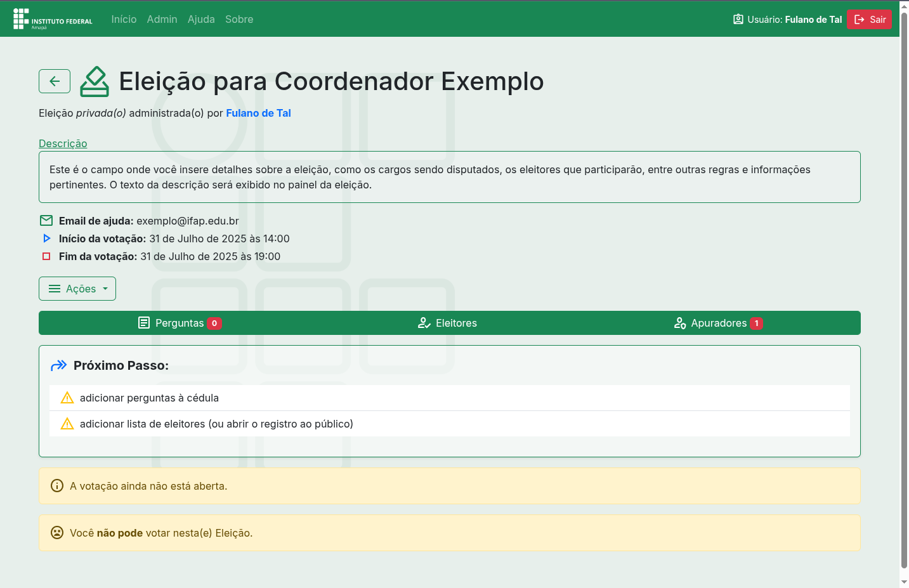Switch to the Eleitores tab
The image size is (909, 588).
pyautogui.click(x=447, y=323)
